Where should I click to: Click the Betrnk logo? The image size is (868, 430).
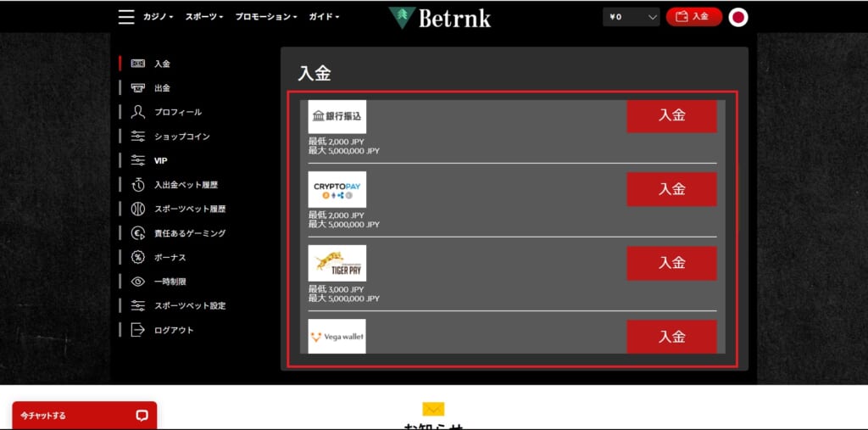tap(440, 18)
